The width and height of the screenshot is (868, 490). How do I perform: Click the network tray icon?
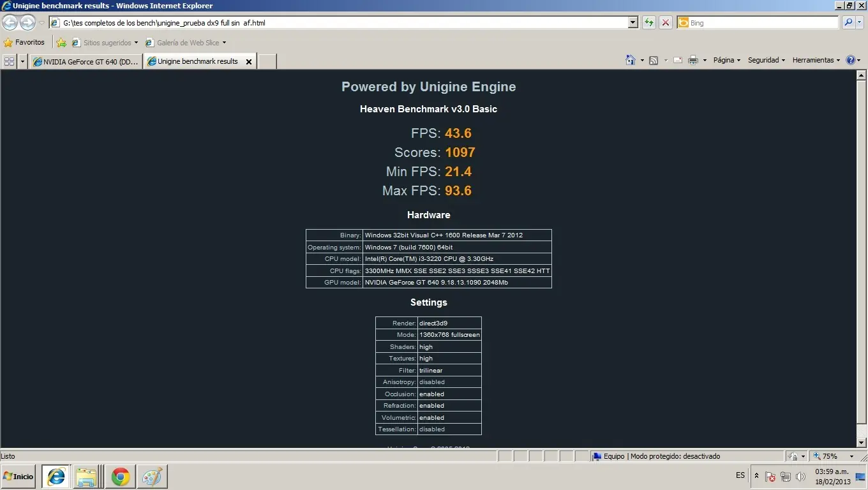[x=786, y=477]
